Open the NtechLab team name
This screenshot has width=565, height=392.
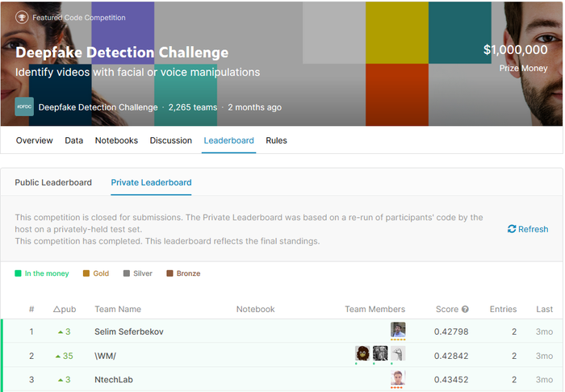114,380
